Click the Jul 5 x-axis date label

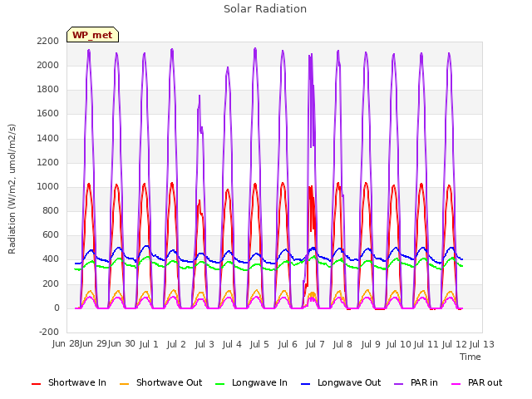click(x=259, y=344)
